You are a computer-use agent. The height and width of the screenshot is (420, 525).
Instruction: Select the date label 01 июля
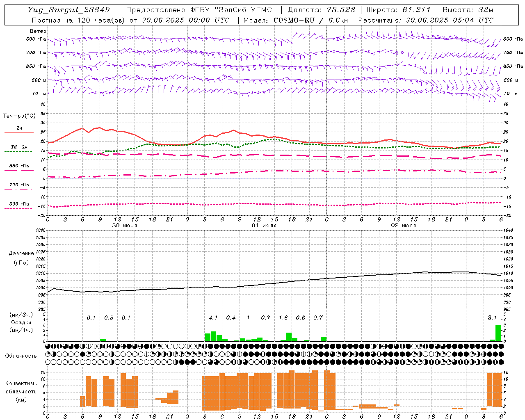[264, 226]
